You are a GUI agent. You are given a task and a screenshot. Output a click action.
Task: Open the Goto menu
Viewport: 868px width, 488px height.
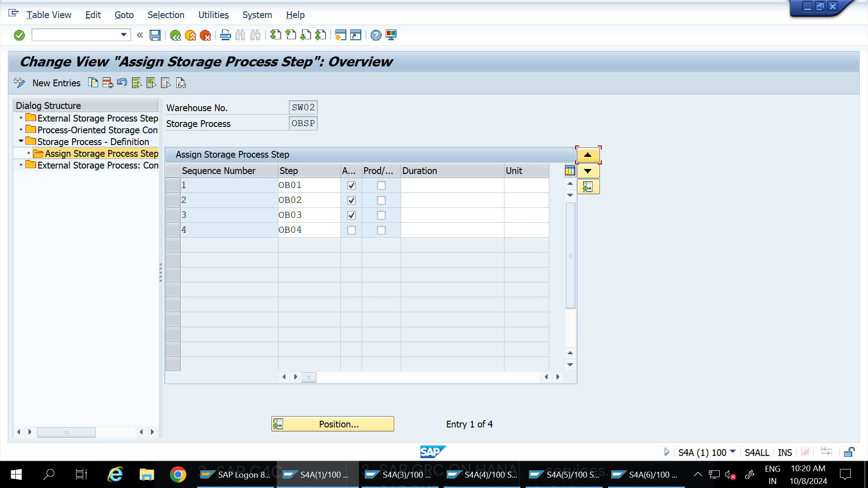point(124,15)
